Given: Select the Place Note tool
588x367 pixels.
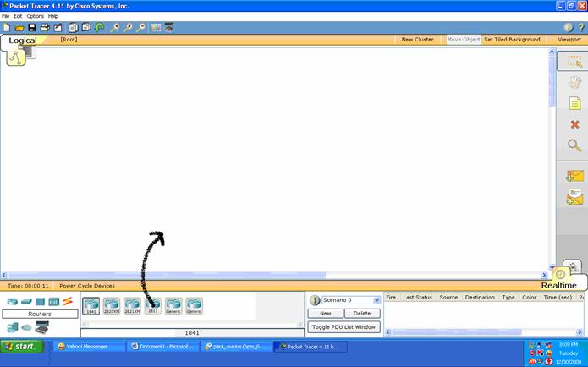Looking at the screenshot, I should tap(574, 103).
